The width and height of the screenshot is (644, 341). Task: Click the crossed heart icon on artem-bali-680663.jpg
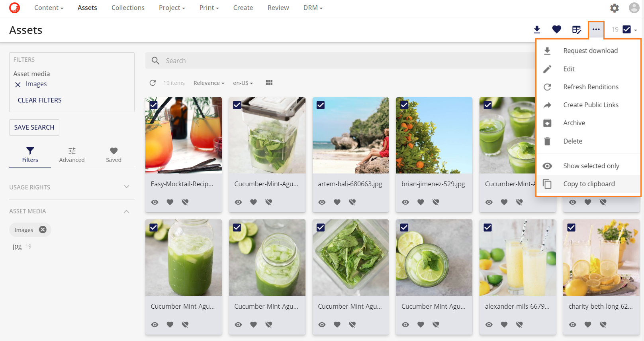352,202
